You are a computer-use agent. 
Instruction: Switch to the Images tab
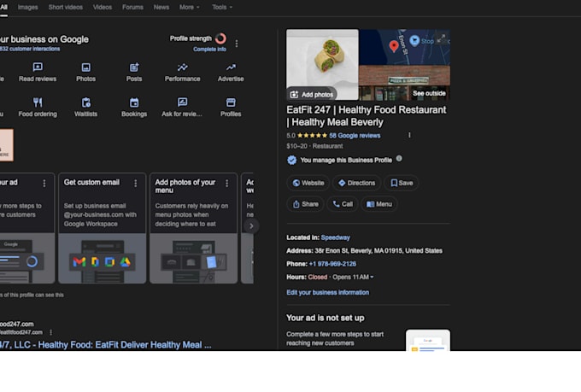pos(28,7)
